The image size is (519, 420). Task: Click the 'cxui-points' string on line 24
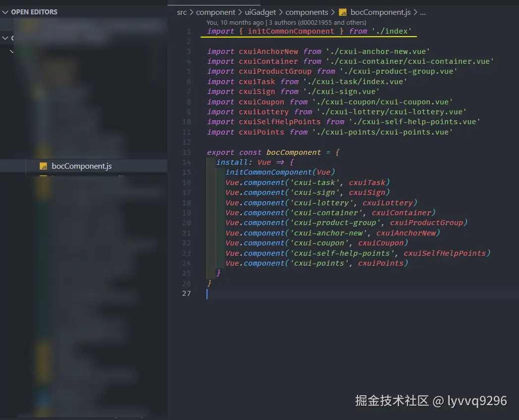pyautogui.click(x=319, y=263)
